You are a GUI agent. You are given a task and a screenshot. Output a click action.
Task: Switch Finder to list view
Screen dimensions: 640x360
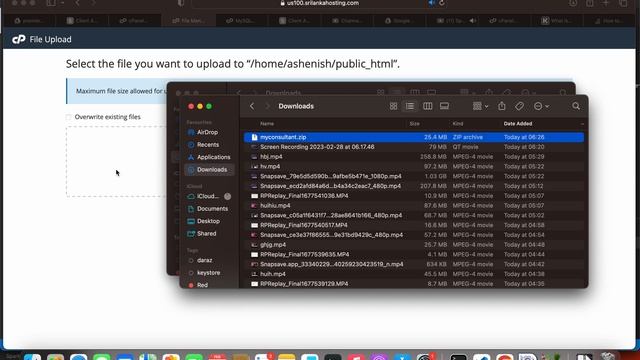point(410,106)
